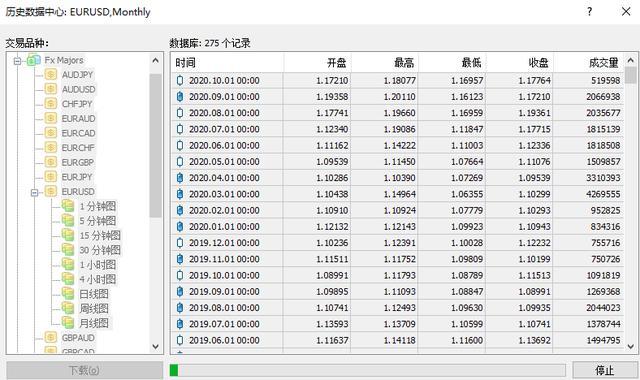The width and height of the screenshot is (640, 380).
Task: Click the EURJPY symbol icon
Action: [51, 177]
